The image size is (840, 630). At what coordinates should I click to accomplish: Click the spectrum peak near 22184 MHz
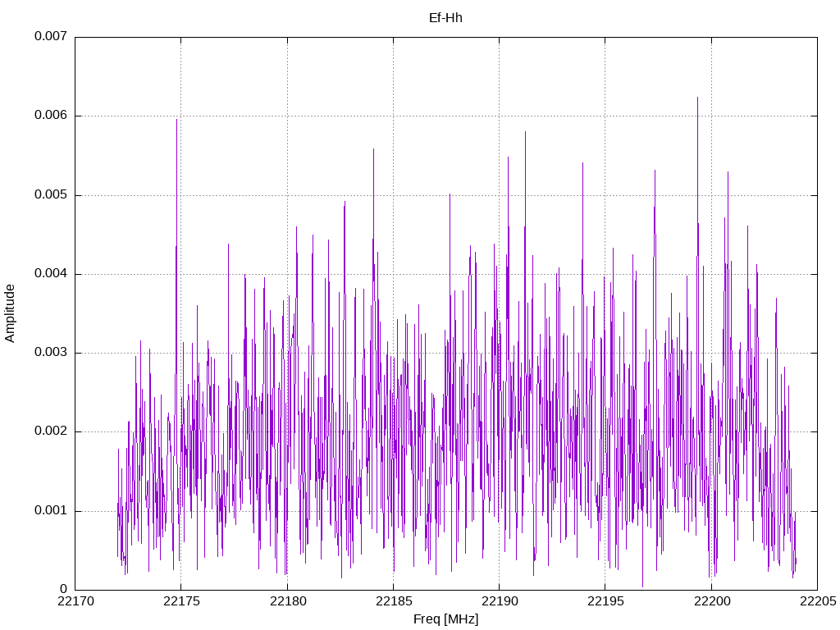click(373, 151)
